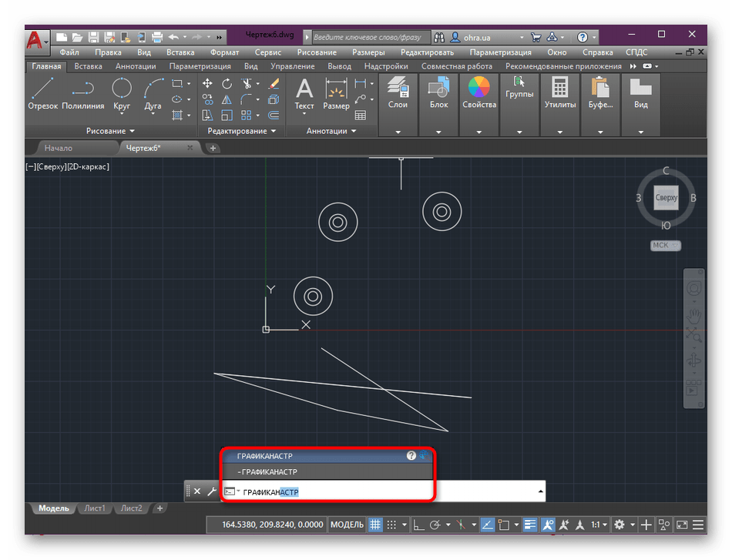Viewport: 732px width, 560px height.
Task: Switch to the Управление ribbon tab
Action: pos(293,66)
